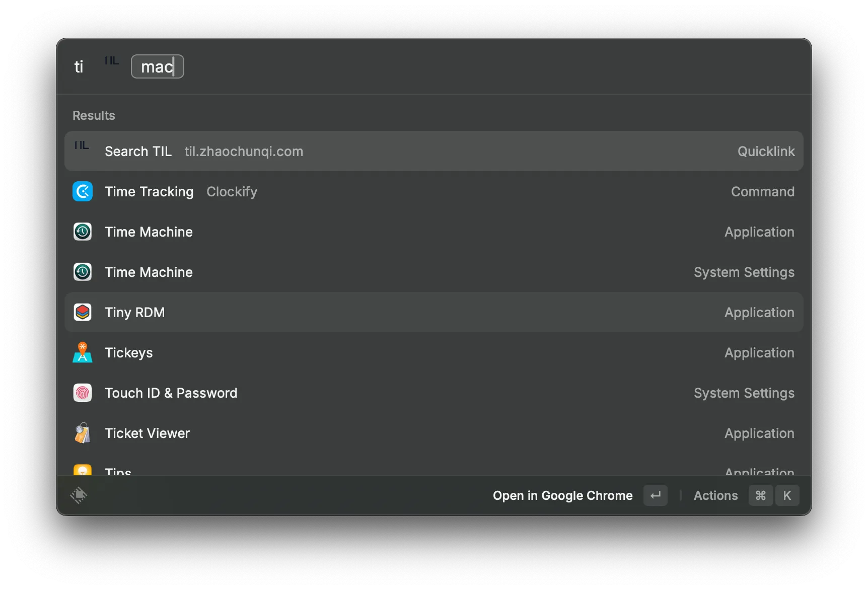The height and width of the screenshot is (590, 868).
Task: Click Open in Google Chrome
Action: (562, 495)
